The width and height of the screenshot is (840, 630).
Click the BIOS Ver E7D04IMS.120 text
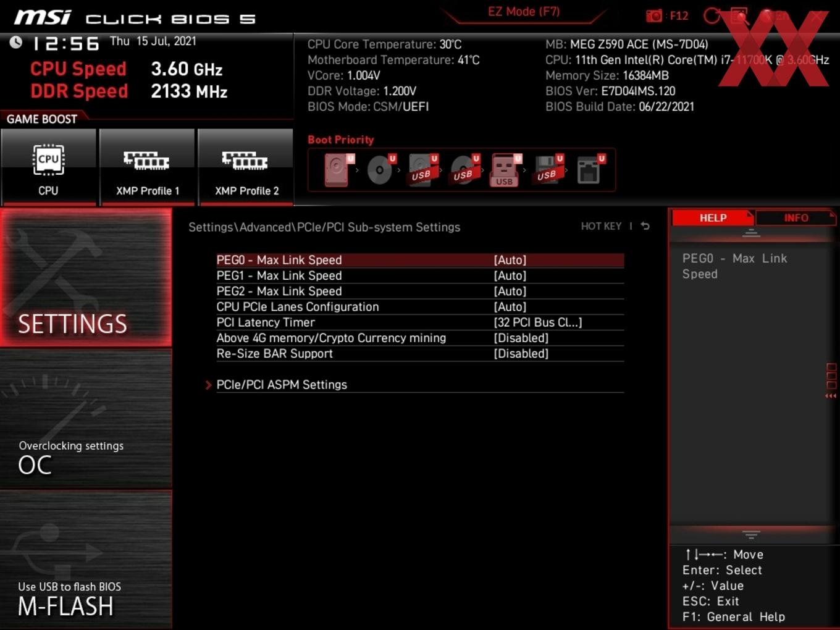pos(610,91)
